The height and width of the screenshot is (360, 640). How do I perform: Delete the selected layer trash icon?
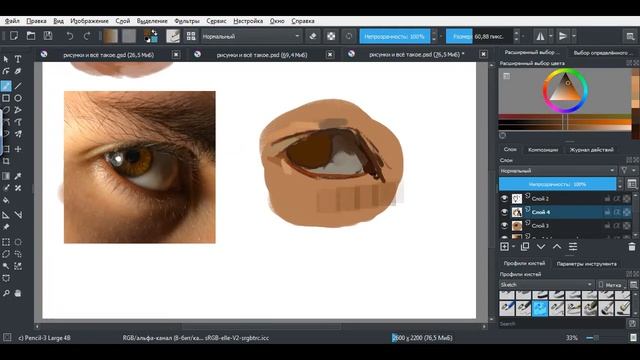tap(632, 247)
